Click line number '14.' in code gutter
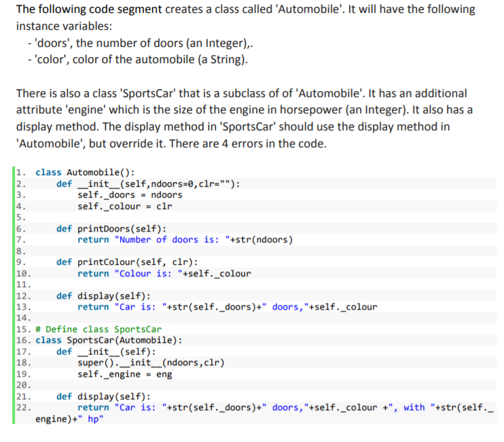The width and height of the screenshot is (504, 442). [x=24, y=318]
